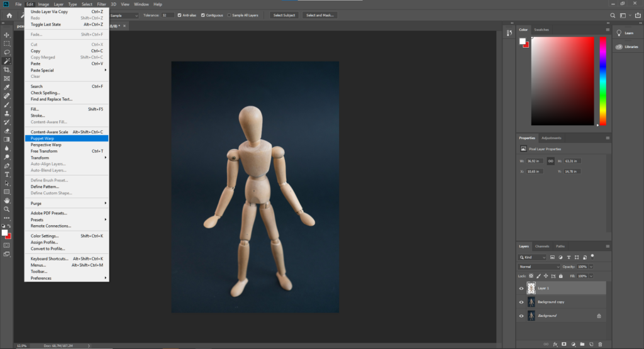Click the Delete layer trash icon
Screen dimensions: 644x349
pos(600,344)
